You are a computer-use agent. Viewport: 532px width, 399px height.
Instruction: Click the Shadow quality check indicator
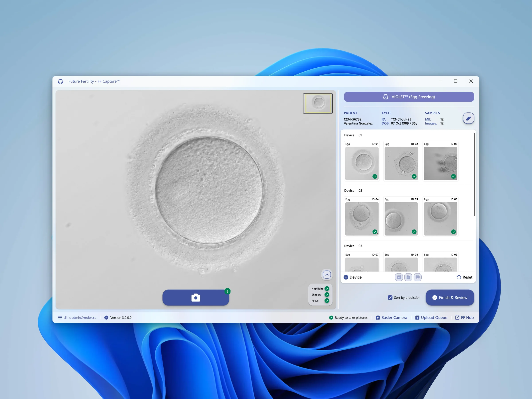point(327,294)
